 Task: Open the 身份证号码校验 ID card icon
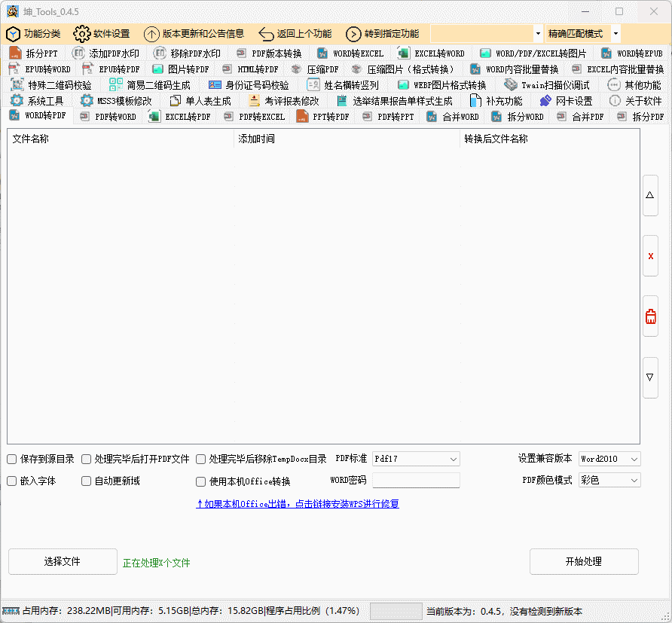pyautogui.click(x=215, y=85)
